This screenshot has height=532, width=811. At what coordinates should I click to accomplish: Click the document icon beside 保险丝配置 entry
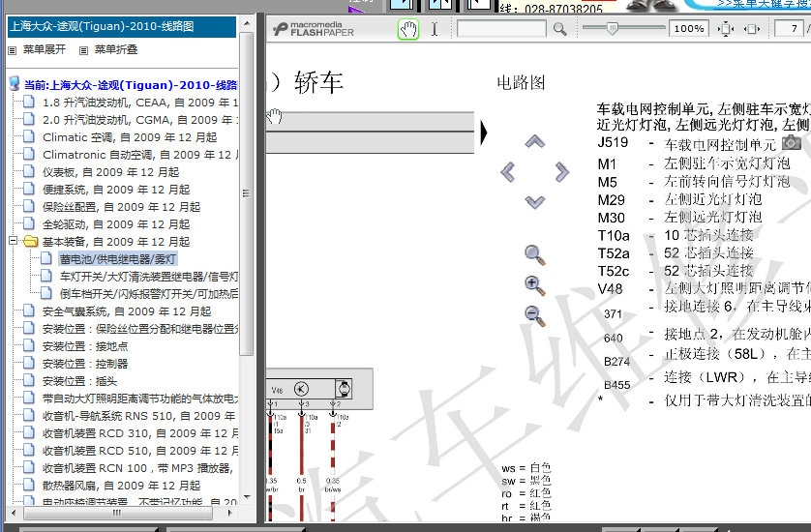click(x=29, y=206)
